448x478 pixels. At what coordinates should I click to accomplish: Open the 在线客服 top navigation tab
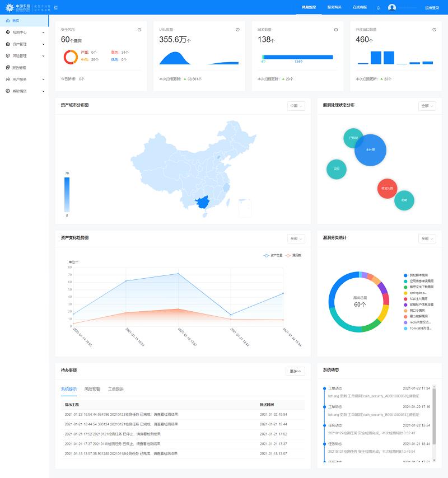[360, 7]
